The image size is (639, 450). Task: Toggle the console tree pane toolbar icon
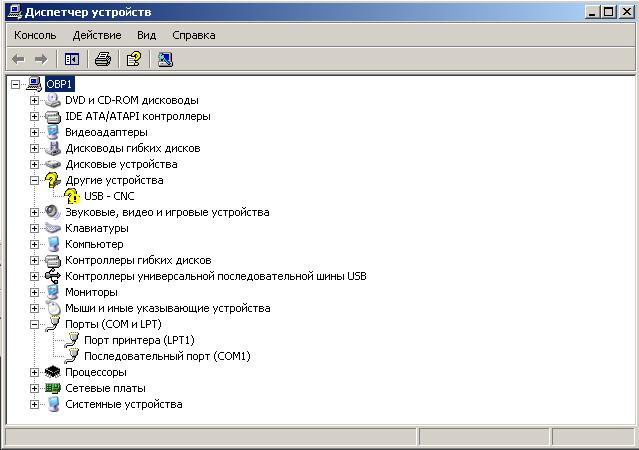coord(71,59)
